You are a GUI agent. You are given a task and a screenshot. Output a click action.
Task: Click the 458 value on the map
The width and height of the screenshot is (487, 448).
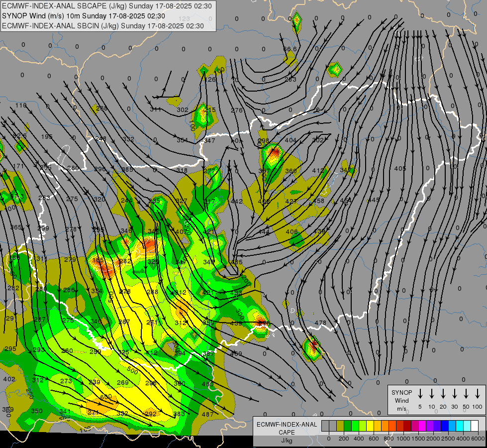[x=319, y=201]
